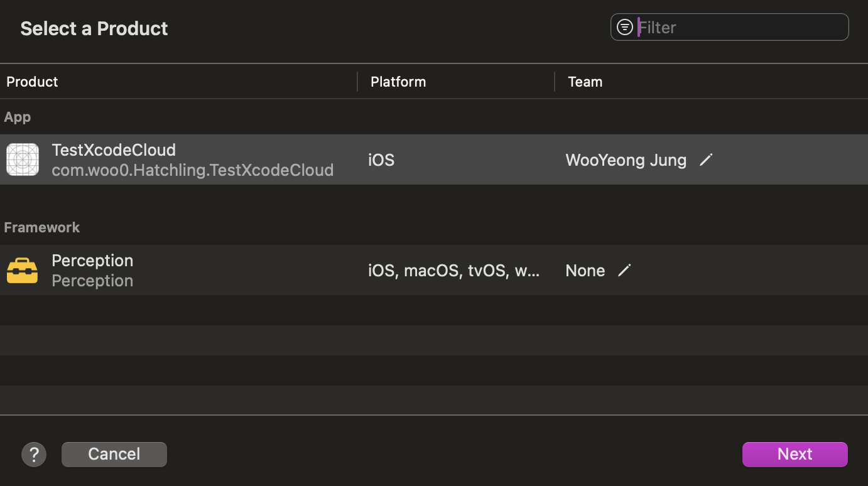The height and width of the screenshot is (486, 868).
Task: Sort by the Product column header
Action: 32,82
